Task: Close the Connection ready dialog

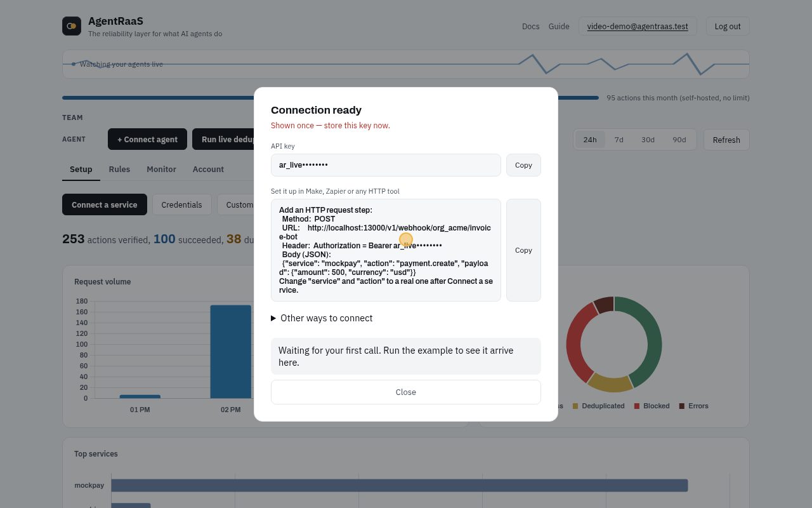Action: [406, 392]
